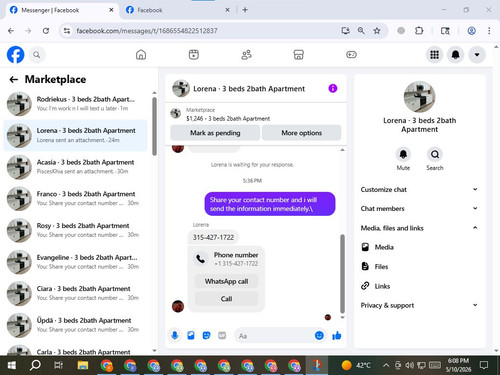The image size is (500, 375).
Task: Open the Gaming controller icon
Action: pos(351,55)
